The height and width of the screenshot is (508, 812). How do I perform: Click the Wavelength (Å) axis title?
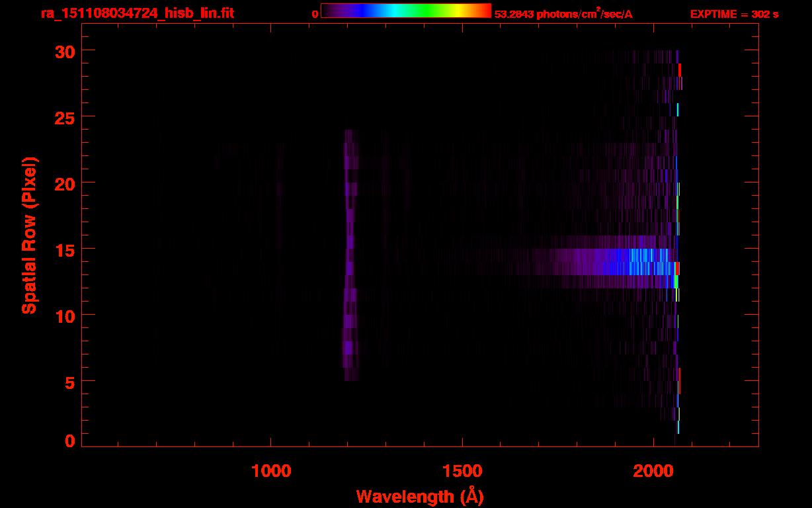coord(420,496)
